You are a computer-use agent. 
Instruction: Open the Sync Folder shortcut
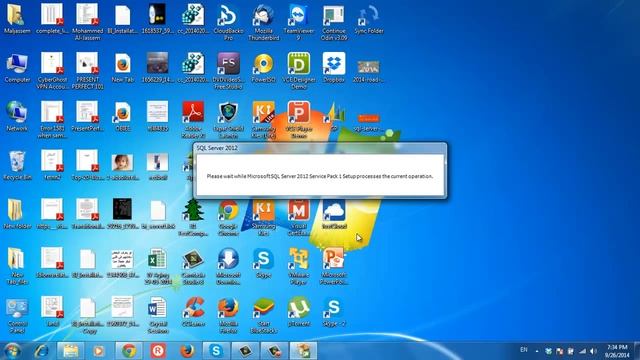point(369,18)
